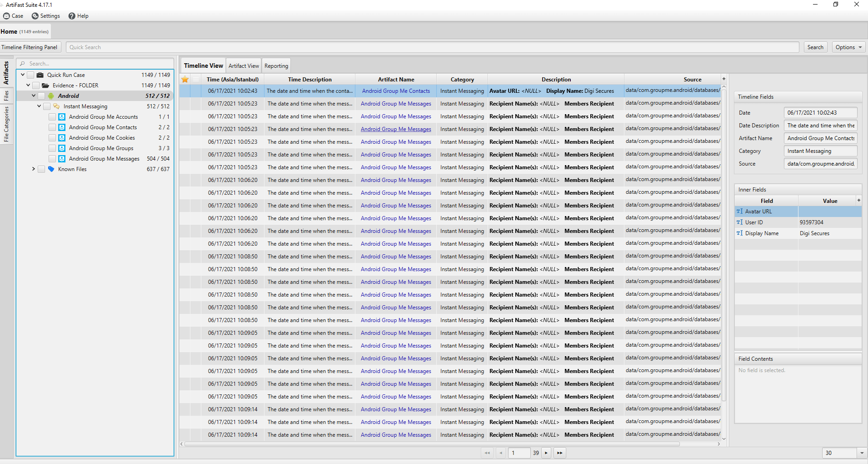Sort by the Time (Asia/Istanbul) column header
This screenshot has height=464, width=868.
click(x=233, y=80)
